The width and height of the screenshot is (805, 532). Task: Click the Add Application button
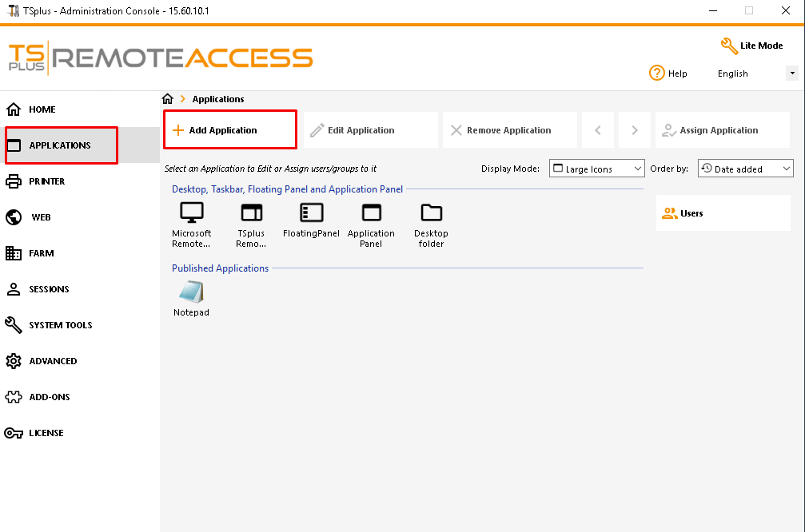230,130
